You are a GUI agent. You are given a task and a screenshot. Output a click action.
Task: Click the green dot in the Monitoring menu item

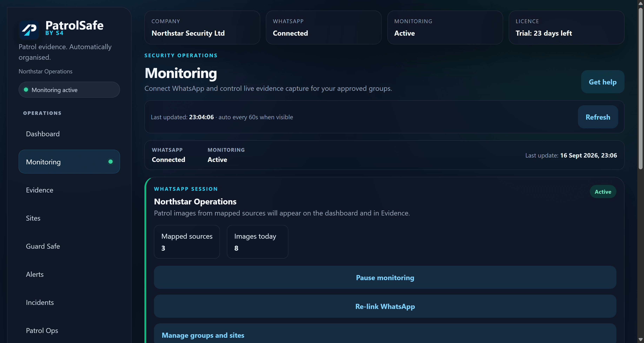tap(111, 162)
